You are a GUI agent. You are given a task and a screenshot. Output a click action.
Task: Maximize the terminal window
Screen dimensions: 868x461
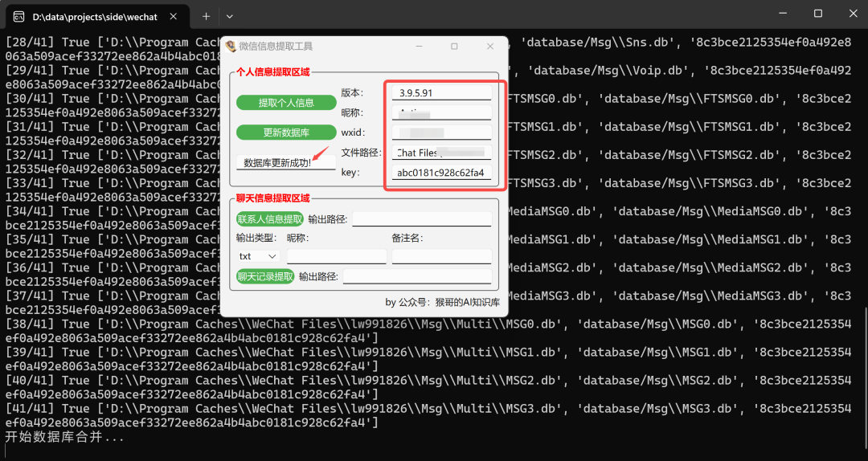pyautogui.click(x=817, y=14)
